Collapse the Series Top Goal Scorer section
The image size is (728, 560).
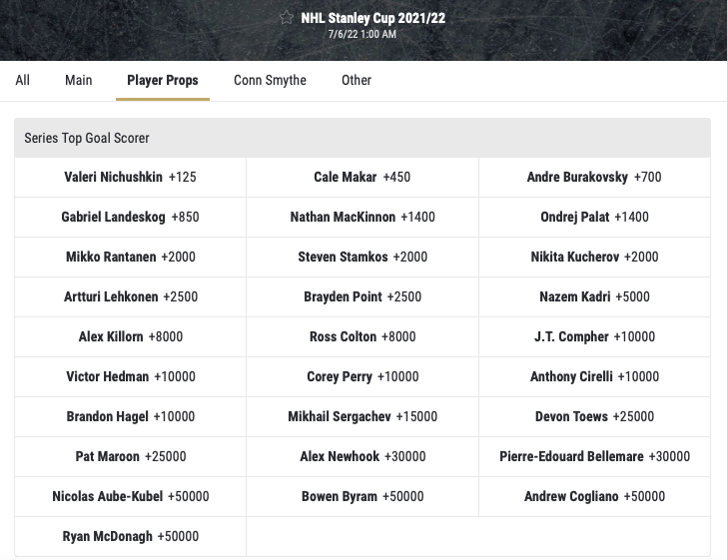tap(363, 138)
